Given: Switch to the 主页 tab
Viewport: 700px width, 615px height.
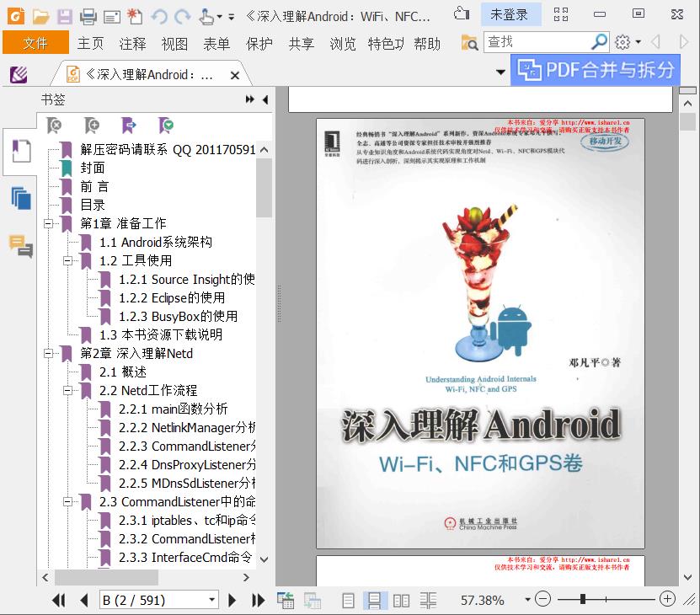Looking at the screenshot, I should pyautogui.click(x=91, y=43).
